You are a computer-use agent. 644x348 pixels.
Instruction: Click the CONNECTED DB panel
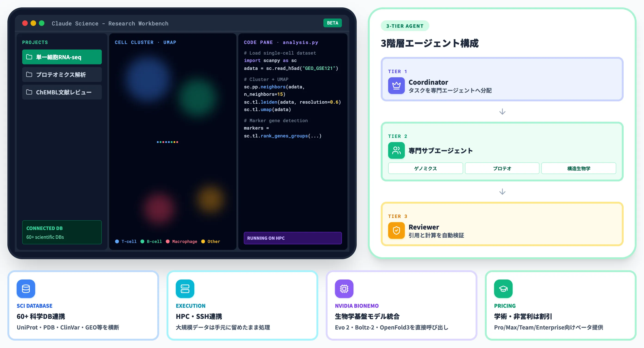pos(62,232)
